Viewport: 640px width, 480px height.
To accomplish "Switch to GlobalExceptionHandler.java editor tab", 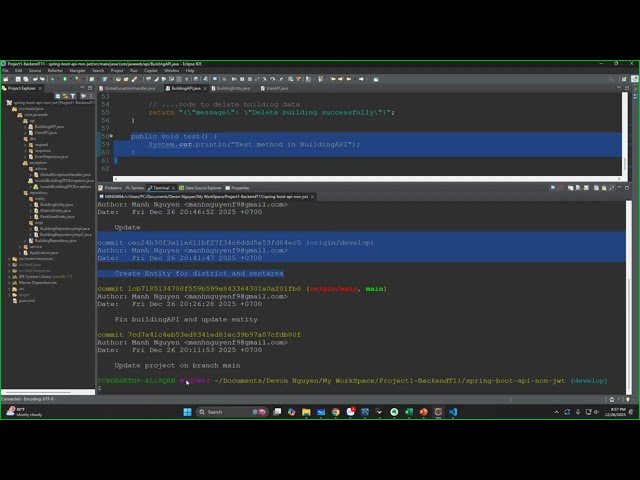I will 127,88.
